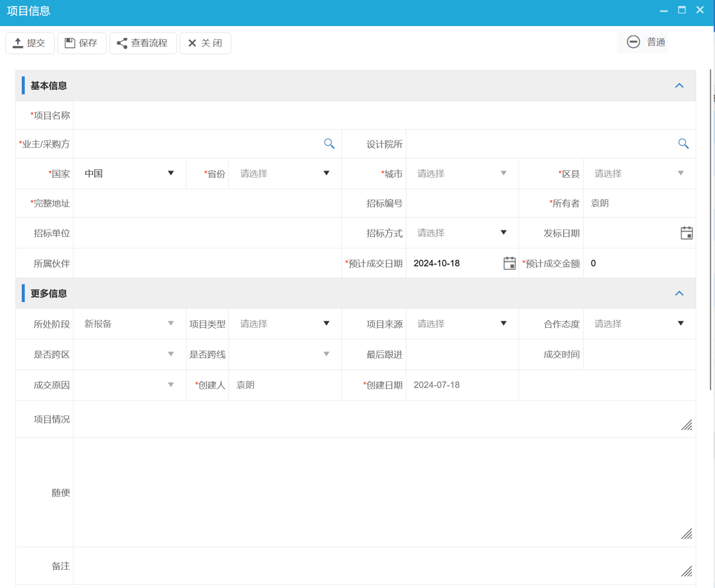This screenshot has height=588, width=715.
Task: Open the 预计成交日期 calendar icon
Action: click(509, 264)
